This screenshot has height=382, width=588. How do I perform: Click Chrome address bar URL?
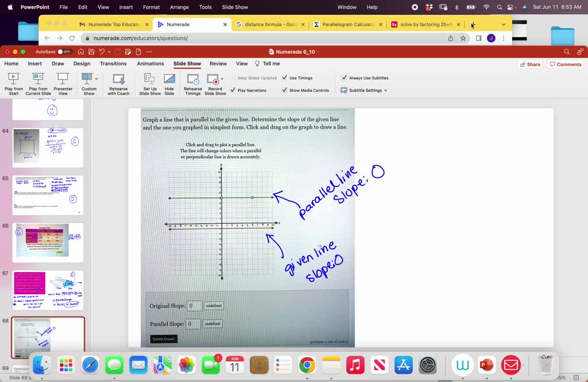[x=141, y=38]
